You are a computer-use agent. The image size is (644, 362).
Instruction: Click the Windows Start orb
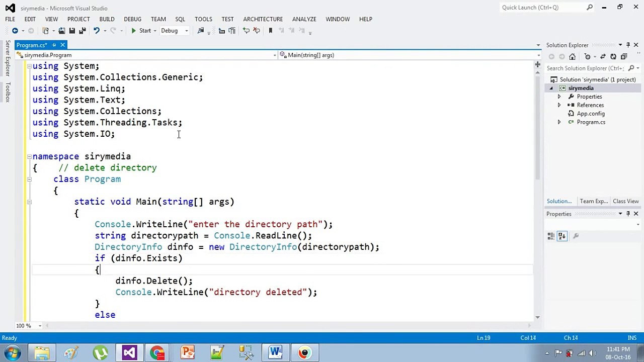tap(12, 352)
